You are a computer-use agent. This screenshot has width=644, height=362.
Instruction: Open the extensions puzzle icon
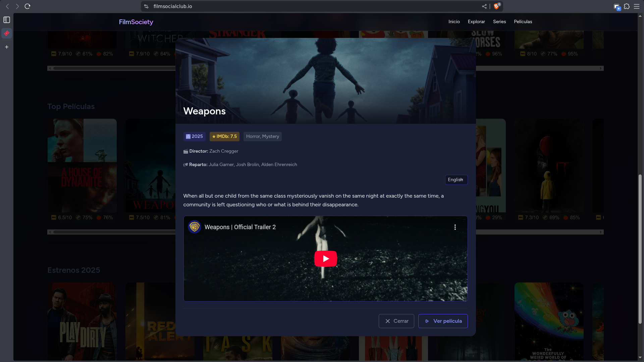click(627, 6)
